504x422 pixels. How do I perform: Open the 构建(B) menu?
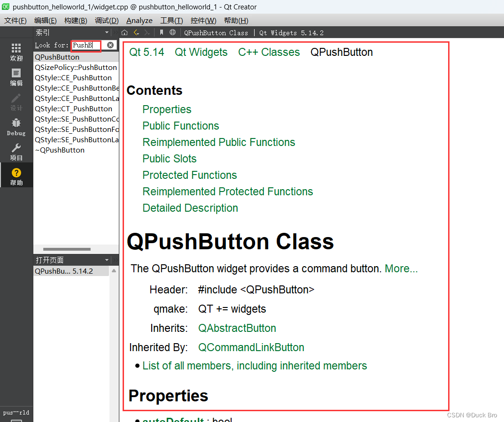point(76,21)
